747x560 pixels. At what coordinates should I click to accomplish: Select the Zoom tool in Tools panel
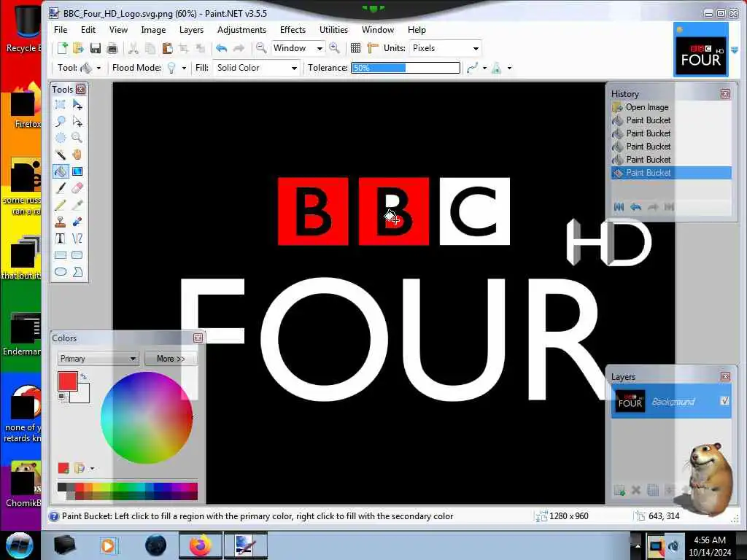point(77,138)
